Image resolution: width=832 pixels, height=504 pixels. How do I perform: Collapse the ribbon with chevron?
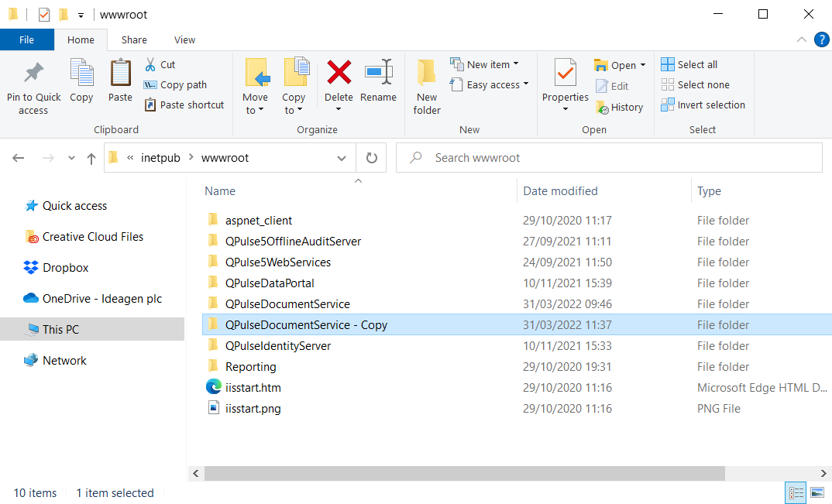[x=802, y=39]
